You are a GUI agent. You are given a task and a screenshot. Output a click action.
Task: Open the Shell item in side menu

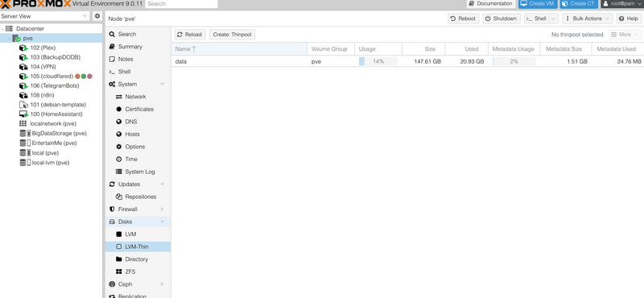(138, 72)
